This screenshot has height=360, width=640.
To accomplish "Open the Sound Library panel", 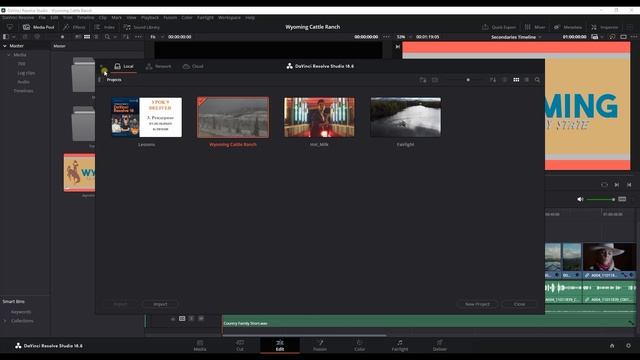I will pos(142,27).
